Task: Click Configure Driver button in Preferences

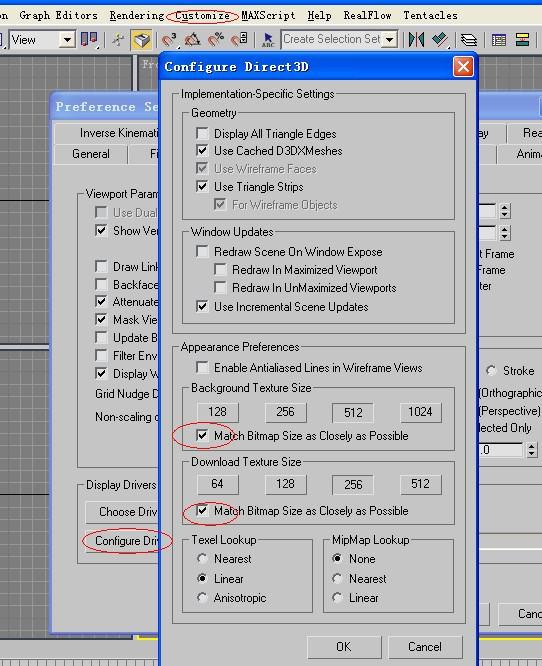Action: (121, 541)
